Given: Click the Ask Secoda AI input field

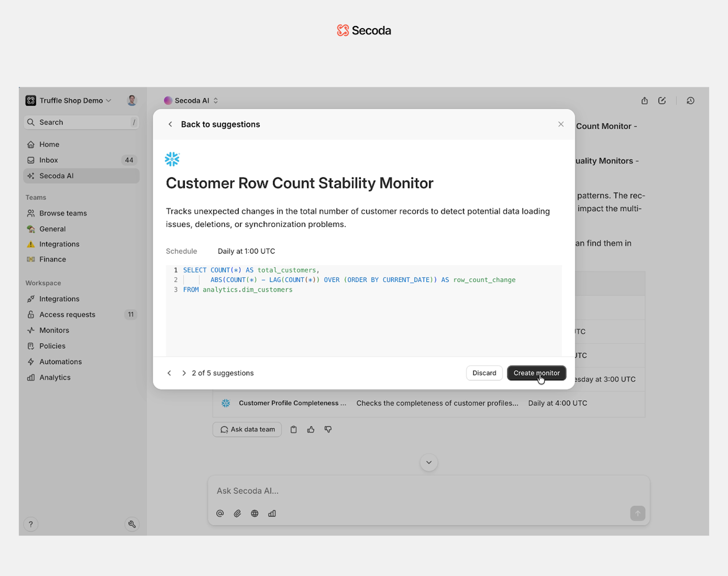Looking at the screenshot, I should (x=429, y=491).
